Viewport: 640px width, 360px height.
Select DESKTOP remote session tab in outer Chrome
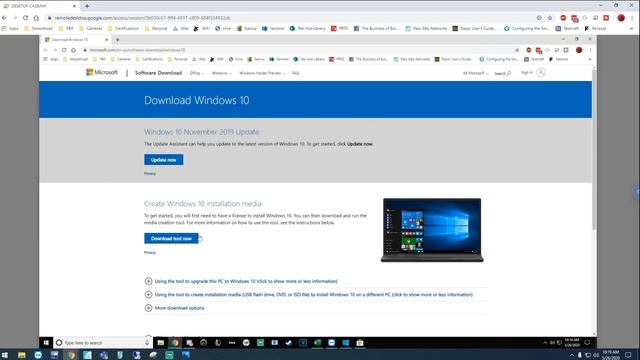[x=39, y=6]
